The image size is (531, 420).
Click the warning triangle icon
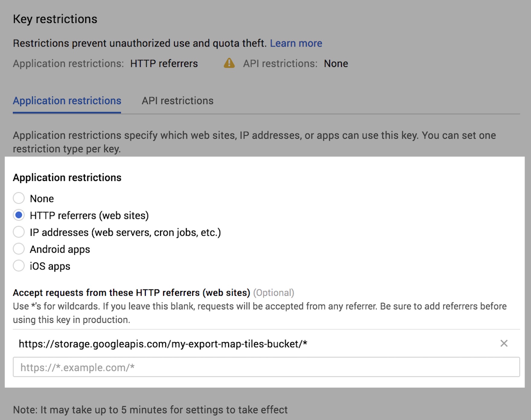click(229, 63)
